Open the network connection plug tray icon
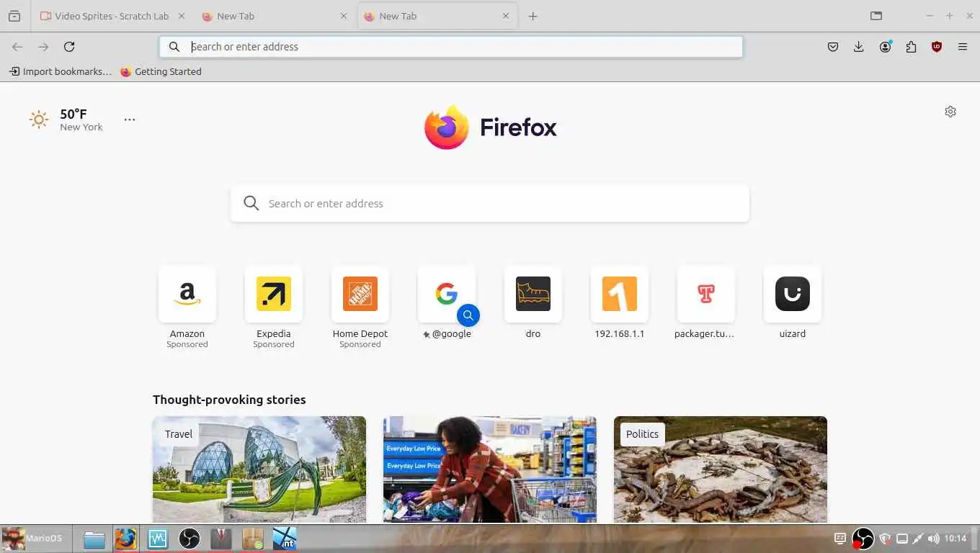 [918, 539]
